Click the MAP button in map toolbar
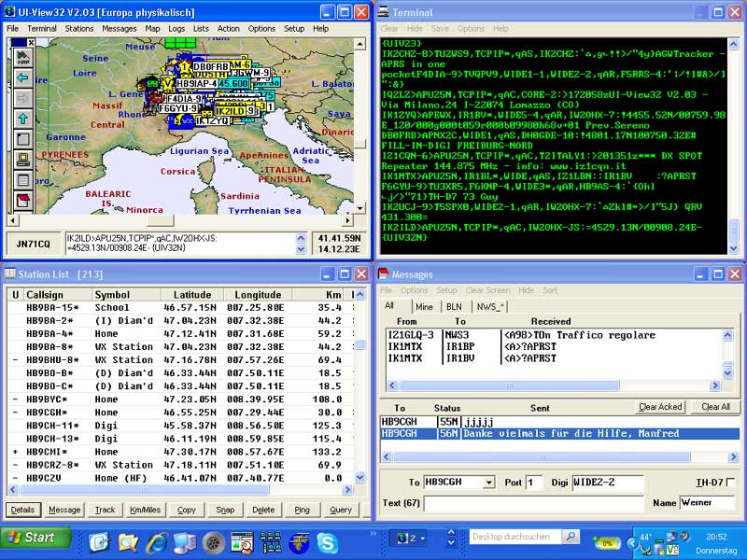 click(x=22, y=58)
